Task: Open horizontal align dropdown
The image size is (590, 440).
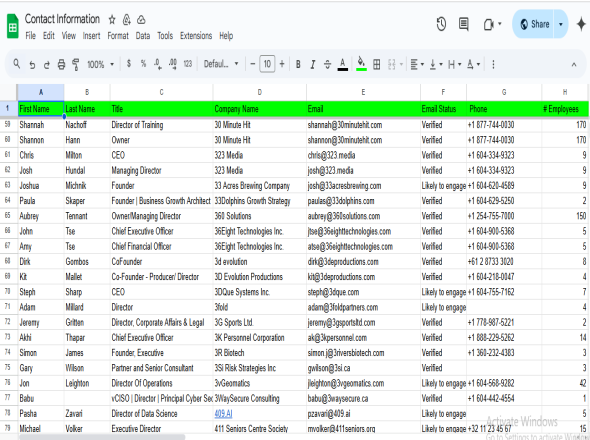Action: (417, 64)
